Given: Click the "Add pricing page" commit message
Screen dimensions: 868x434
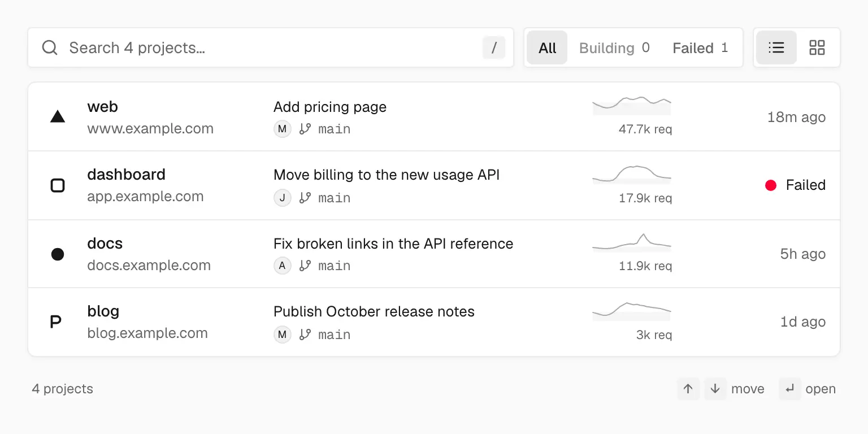Looking at the screenshot, I should tap(330, 107).
